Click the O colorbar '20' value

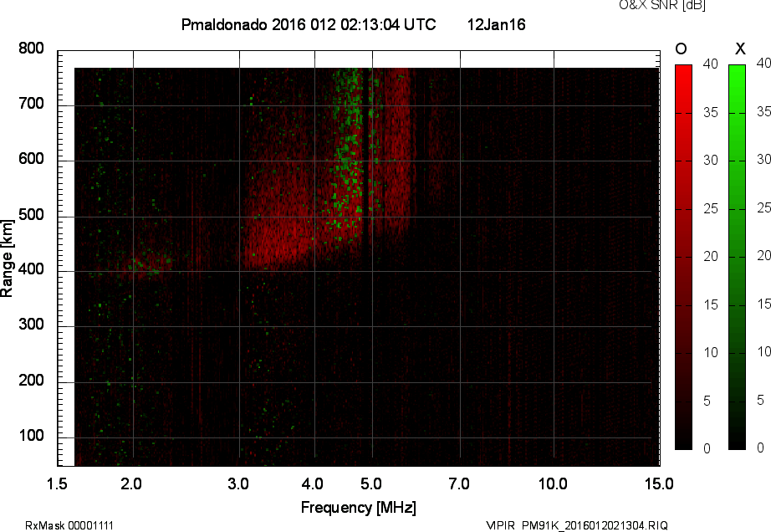tap(711, 256)
